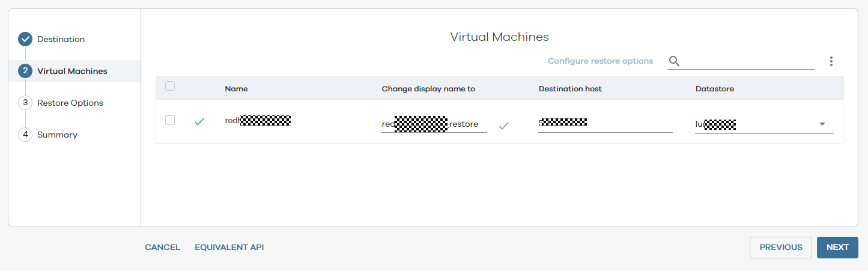This screenshot has width=868, height=271.
Task: Return to the Destination step
Action: point(61,39)
